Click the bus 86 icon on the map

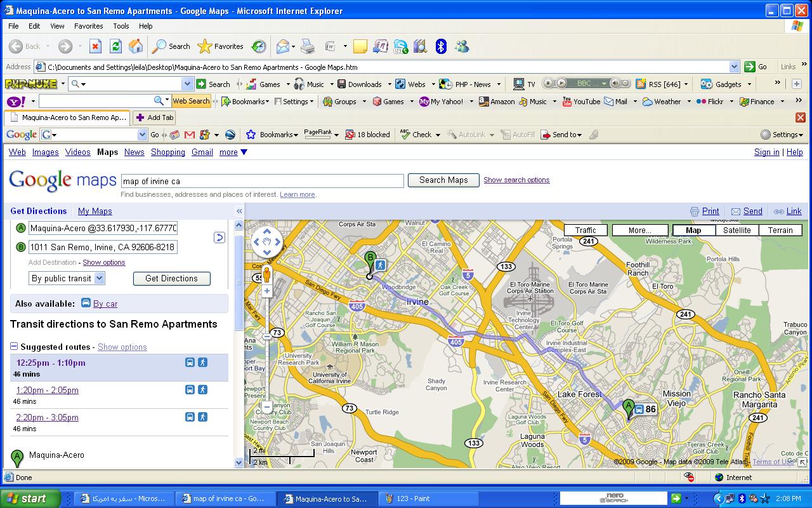pyautogui.click(x=645, y=410)
